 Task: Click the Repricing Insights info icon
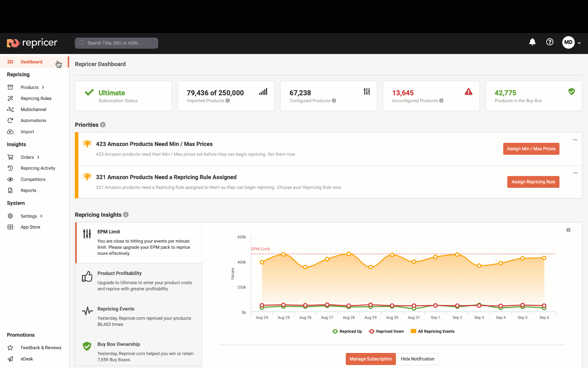tap(126, 215)
